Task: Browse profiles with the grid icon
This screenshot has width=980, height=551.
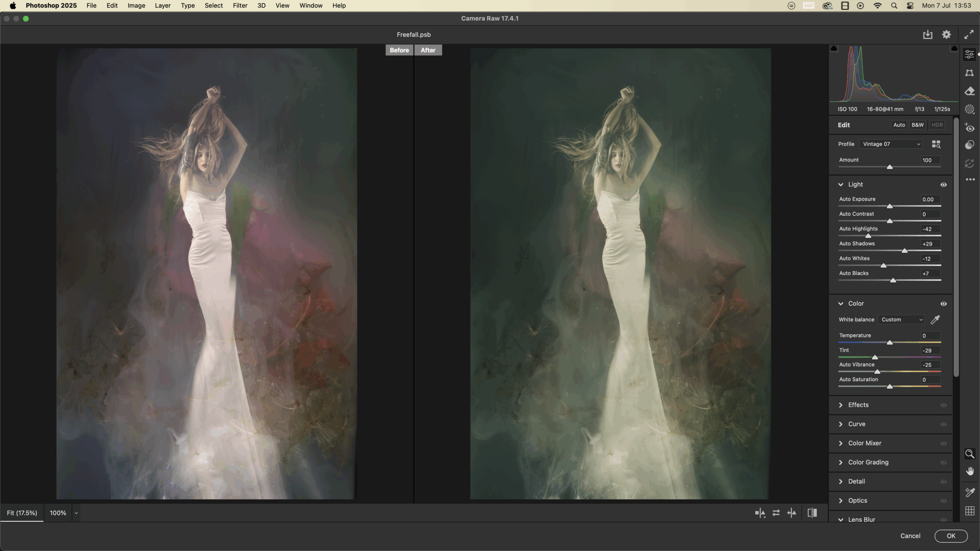Action: click(936, 144)
